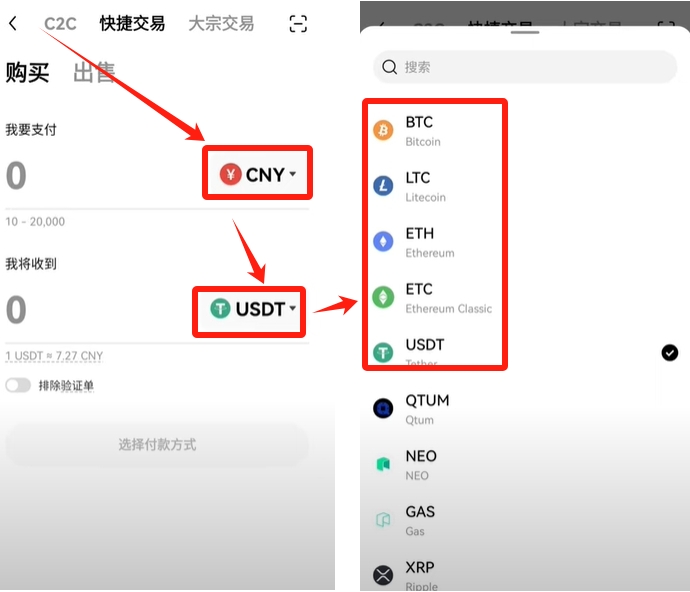Tap the back arrow icon
This screenshot has height=592, width=690.
pyautogui.click(x=13, y=23)
